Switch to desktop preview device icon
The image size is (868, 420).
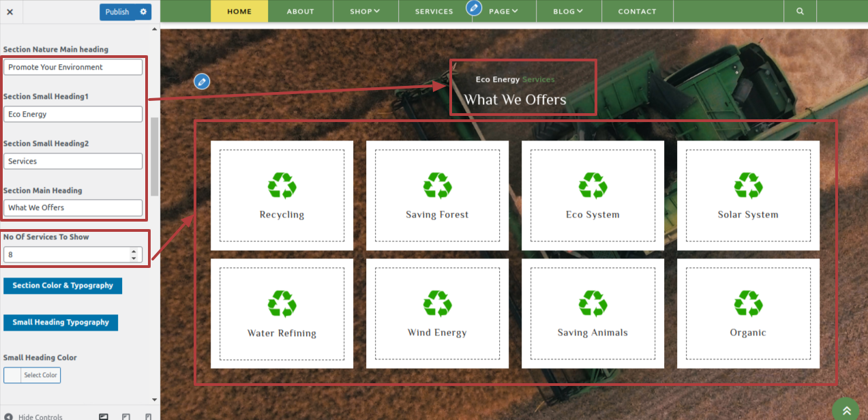(104, 416)
